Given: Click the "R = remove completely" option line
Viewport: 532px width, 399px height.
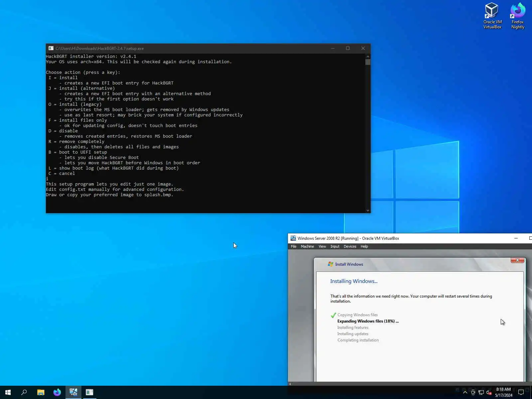Looking at the screenshot, I should click(76, 142).
